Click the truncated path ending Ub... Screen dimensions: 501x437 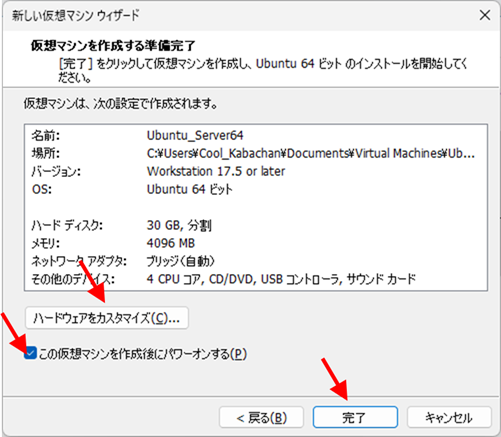coord(311,153)
